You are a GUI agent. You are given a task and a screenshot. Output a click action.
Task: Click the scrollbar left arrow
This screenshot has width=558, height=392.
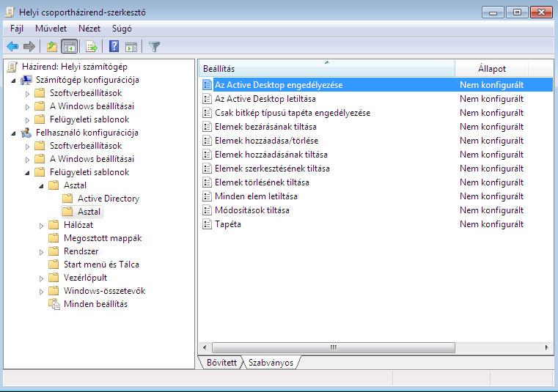point(205,347)
